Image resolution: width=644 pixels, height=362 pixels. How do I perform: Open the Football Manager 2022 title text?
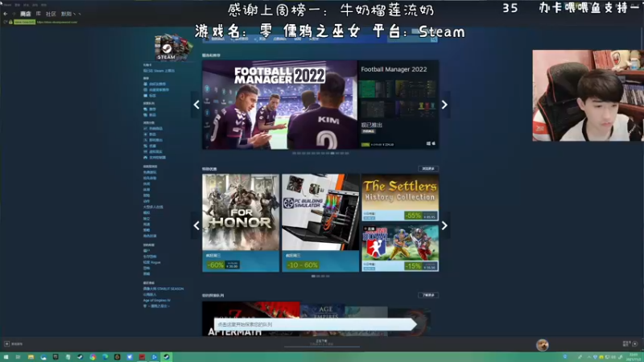pos(394,69)
